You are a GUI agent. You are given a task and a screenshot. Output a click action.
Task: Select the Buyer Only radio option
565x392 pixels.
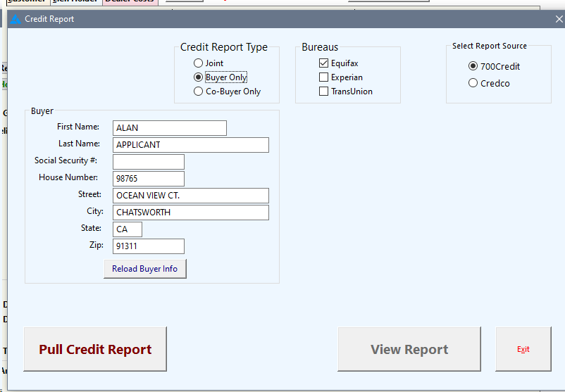pos(199,77)
